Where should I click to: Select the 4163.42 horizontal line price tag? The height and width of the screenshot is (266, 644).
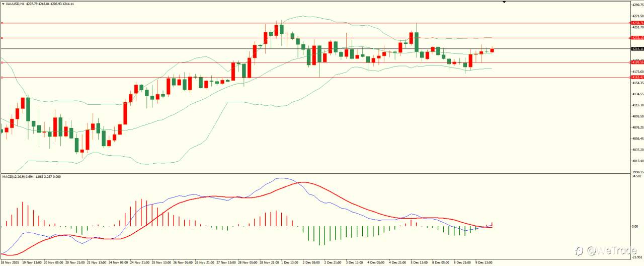637,77
